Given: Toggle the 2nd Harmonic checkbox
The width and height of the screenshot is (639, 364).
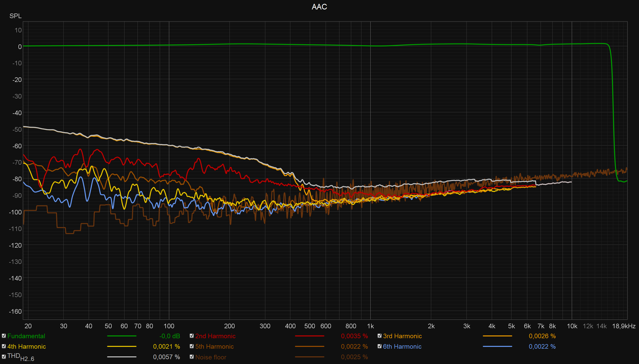Looking at the screenshot, I should click(x=192, y=336).
